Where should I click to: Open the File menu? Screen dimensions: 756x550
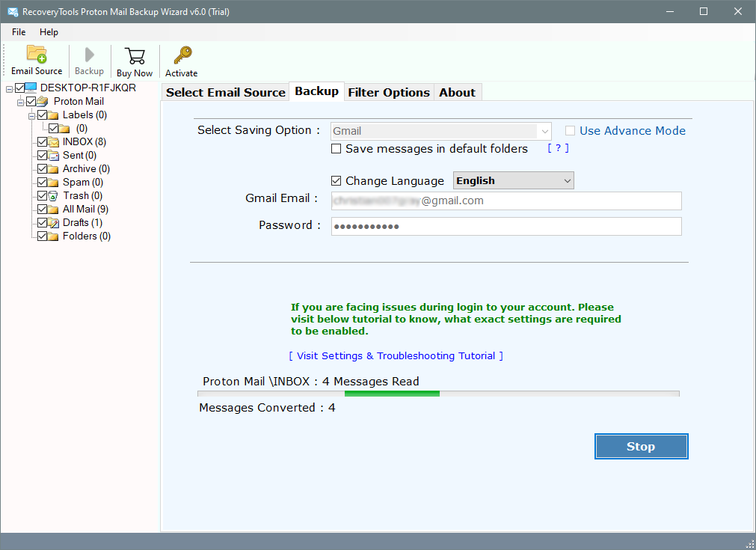click(19, 32)
